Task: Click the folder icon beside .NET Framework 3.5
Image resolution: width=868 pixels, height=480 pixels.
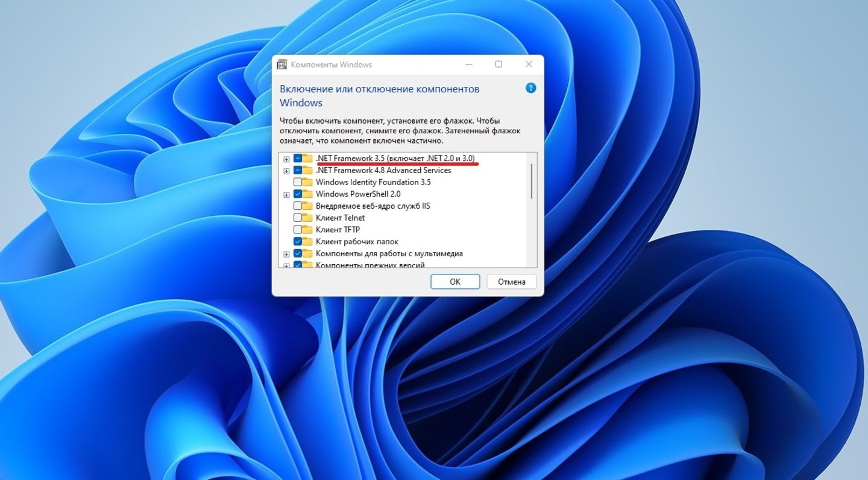Action: tap(308, 158)
